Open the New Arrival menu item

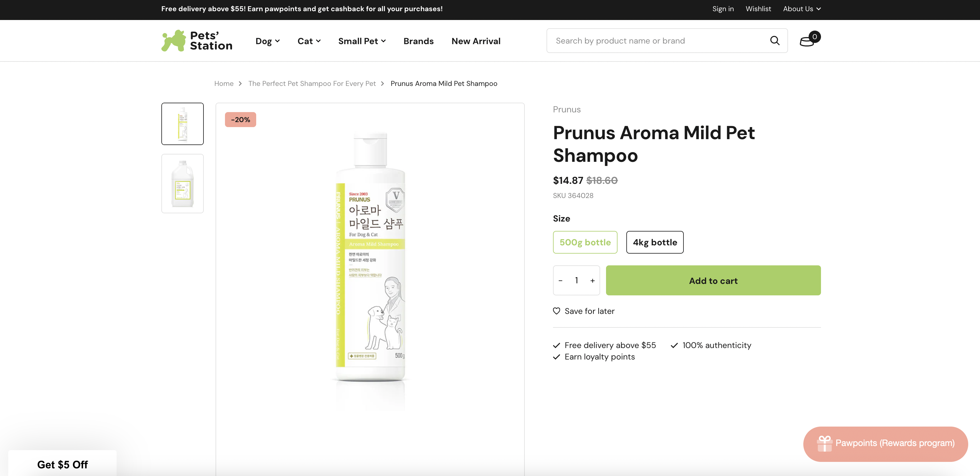[x=476, y=41]
